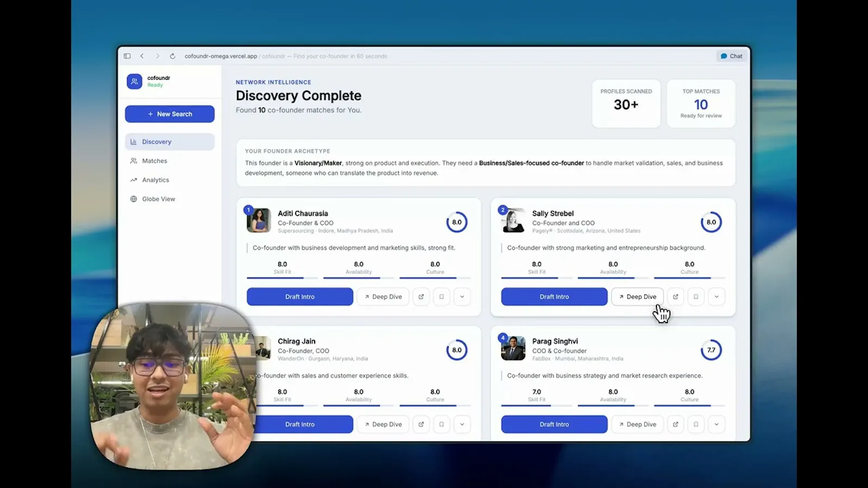868x488 pixels.
Task: Open Parag Singhvi's profile photo
Action: [x=513, y=348]
